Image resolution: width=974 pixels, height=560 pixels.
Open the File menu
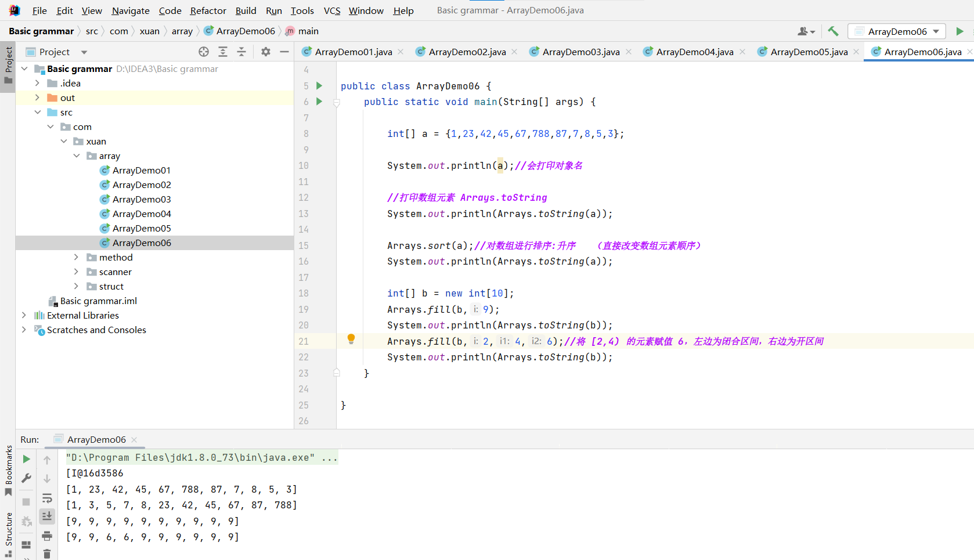[x=39, y=10]
